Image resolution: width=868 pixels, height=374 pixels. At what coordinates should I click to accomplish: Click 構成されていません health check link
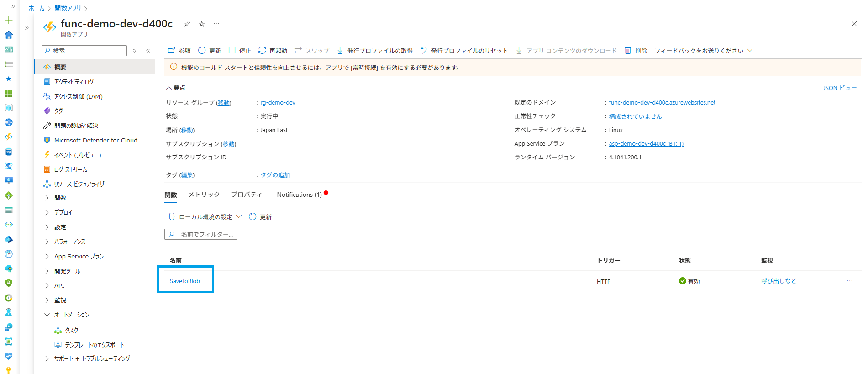(x=635, y=116)
